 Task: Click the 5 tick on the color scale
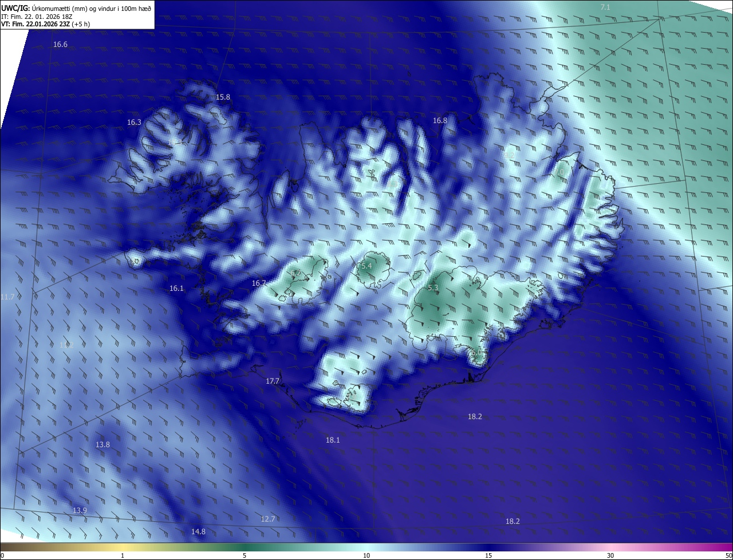245,555
